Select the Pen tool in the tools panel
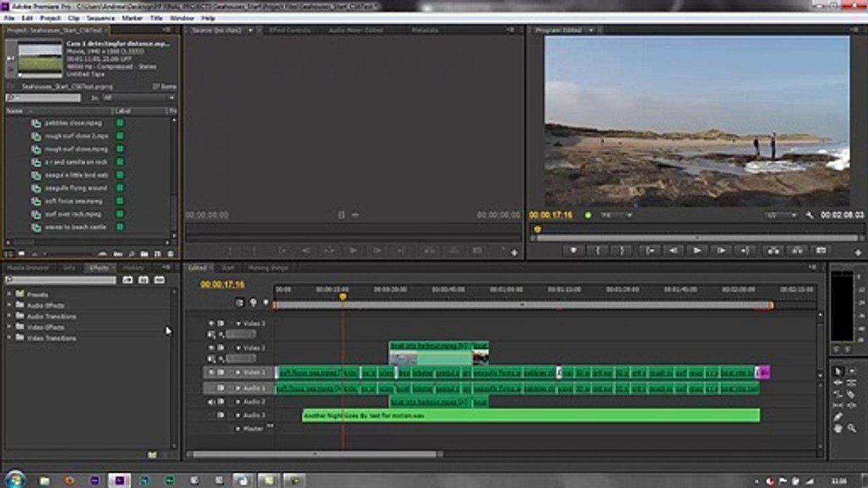 pyautogui.click(x=838, y=417)
